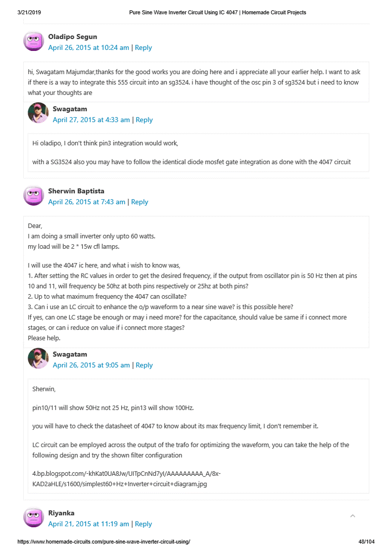Reply to Swagatam's April 27 comment

pyautogui.click(x=144, y=120)
